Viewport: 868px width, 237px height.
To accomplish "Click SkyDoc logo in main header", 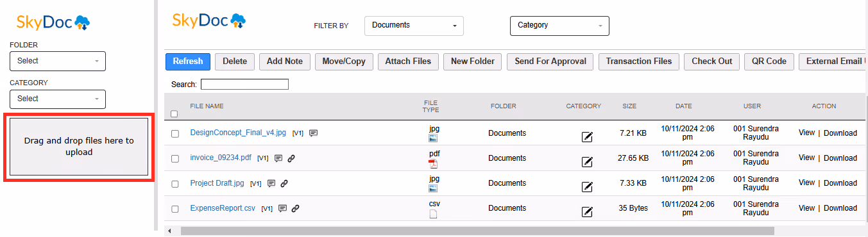I will tap(209, 20).
